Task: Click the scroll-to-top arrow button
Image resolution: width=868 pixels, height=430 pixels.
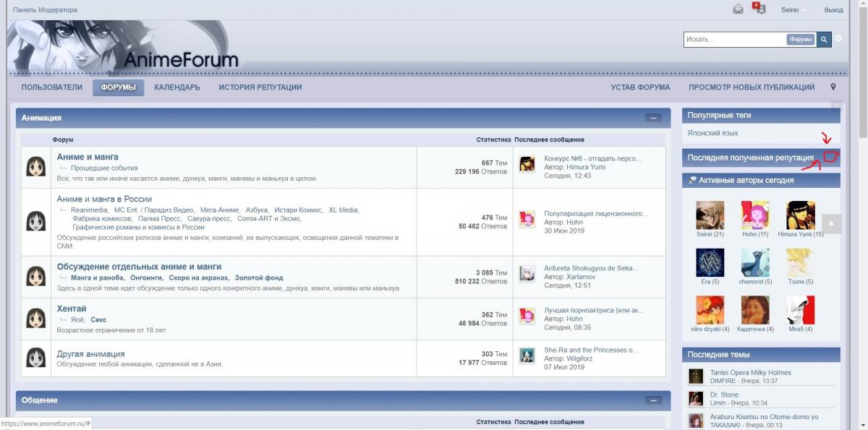Action: pos(831,224)
